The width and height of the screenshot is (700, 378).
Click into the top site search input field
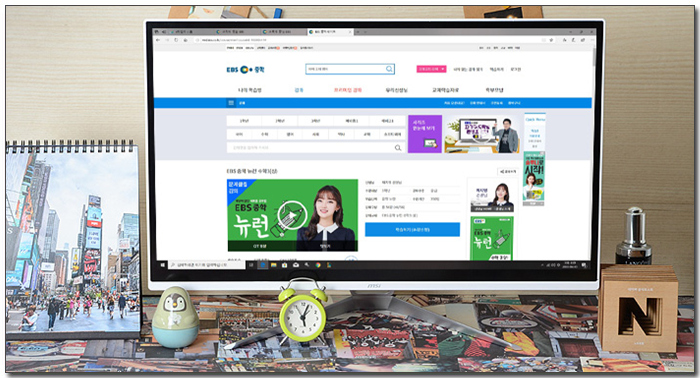pos(345,69)
